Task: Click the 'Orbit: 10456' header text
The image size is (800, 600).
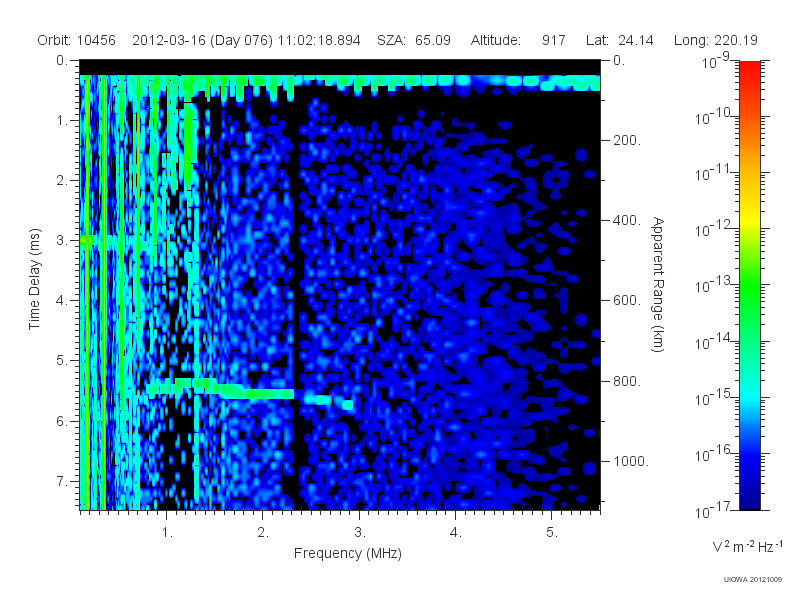Action: pyautogui.click(x=77, y=40)
